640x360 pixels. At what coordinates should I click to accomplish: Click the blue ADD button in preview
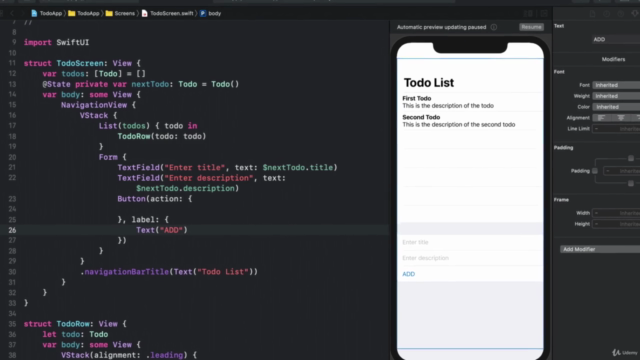[409, 274]
